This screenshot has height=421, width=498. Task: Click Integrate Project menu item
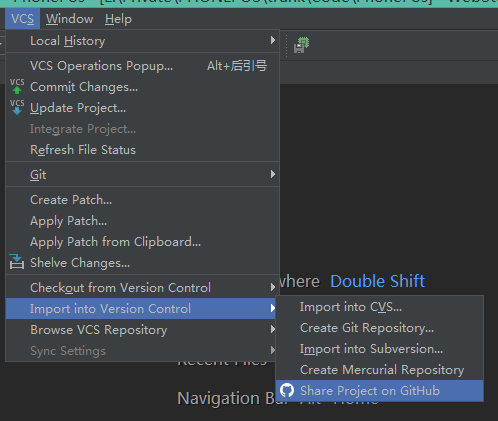[142, 129]
